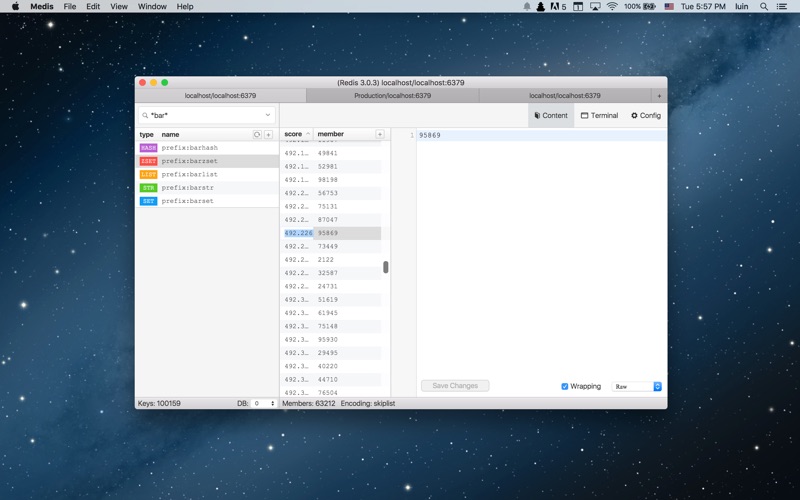Open the Window menu
This screenshot has width=800, height=500.
tap(152, 6)
